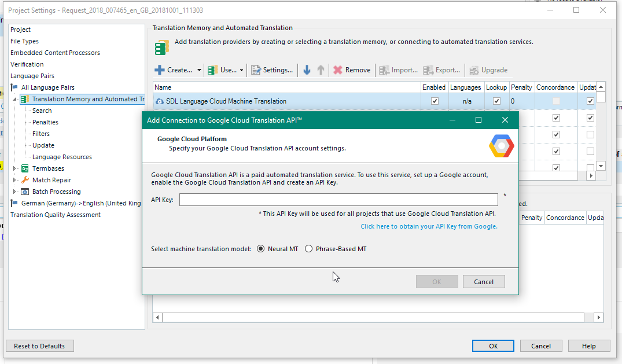
Task: Click SDL Language Cloud row icon
Action: (160, 101)
